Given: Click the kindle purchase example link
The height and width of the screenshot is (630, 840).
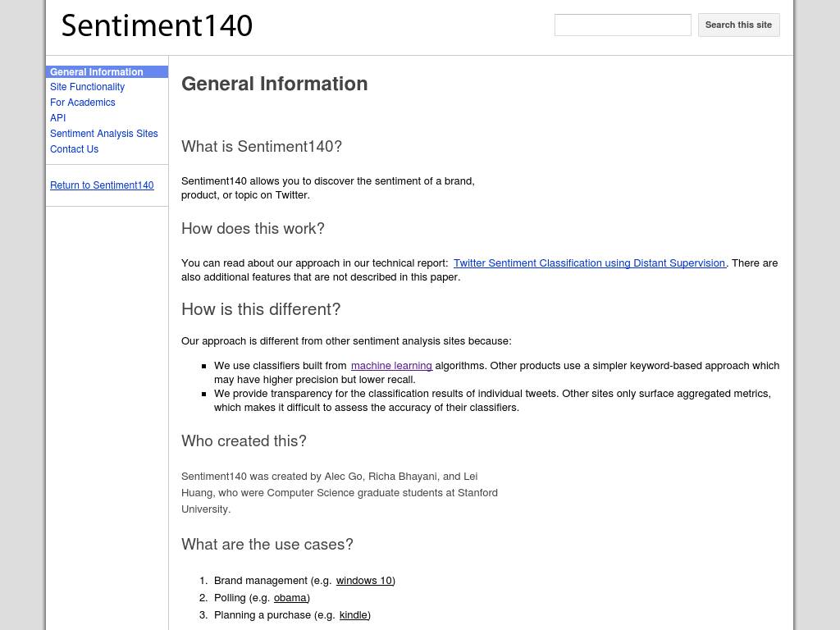Looking at the screenshot, I should (353, 615).
